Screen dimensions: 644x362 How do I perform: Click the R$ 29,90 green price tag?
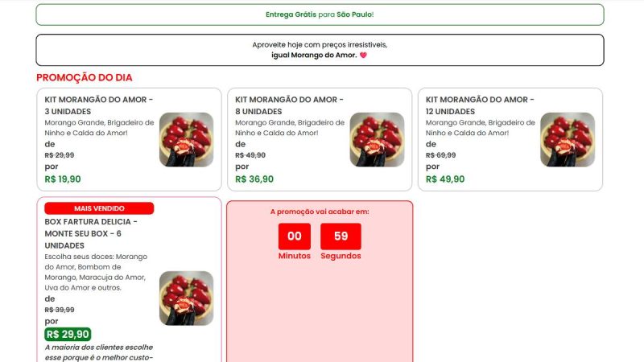(x=68, y=334)
